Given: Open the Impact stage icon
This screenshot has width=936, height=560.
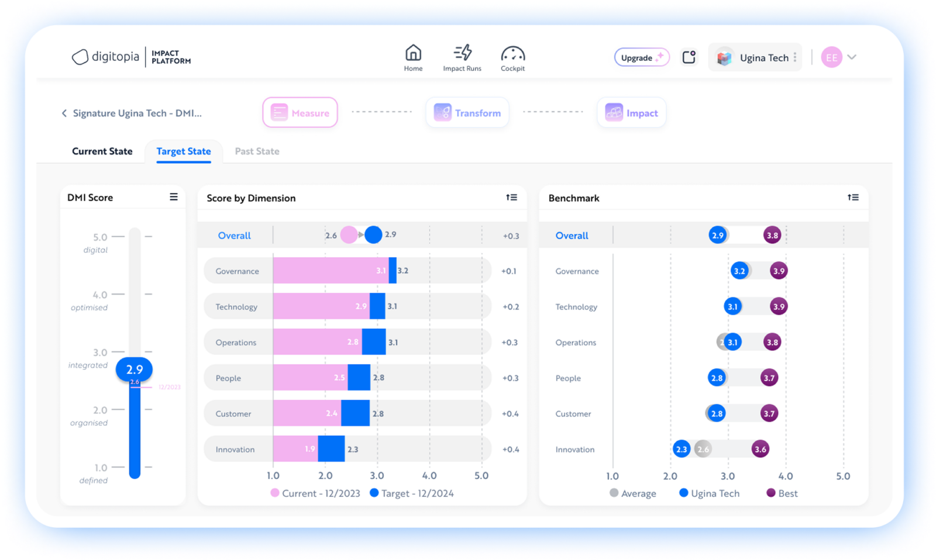Looking at the screenshot, I should pos(613,112).
